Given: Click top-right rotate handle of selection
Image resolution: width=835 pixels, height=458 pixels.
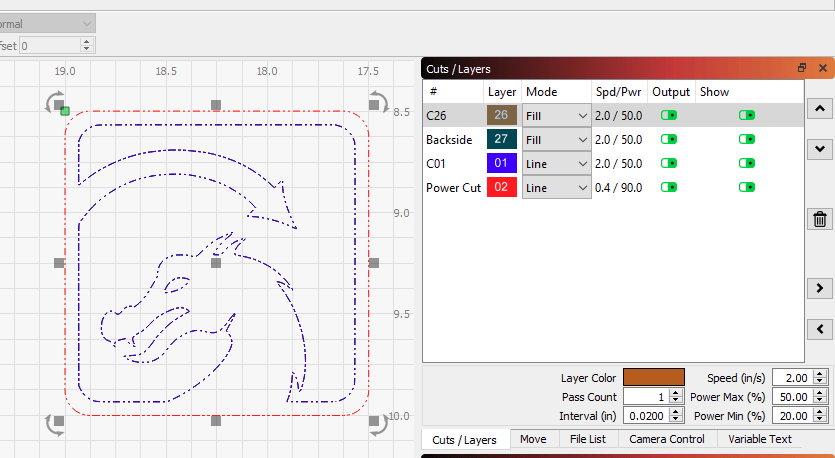Looking at the screenshot, I should 378,102.
